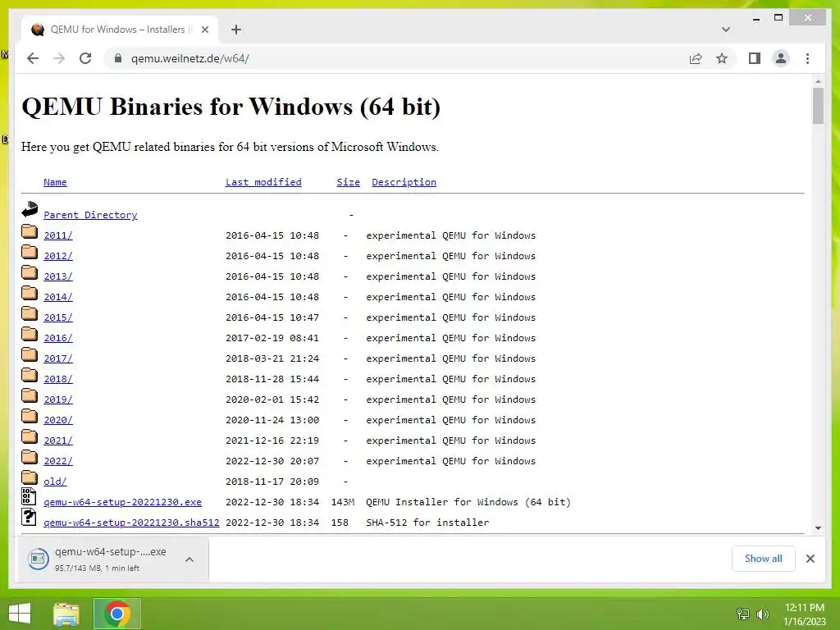Click the Parent Directory back-arrow icon
The height and width of the screenshot is (630, 840).
tap(30, 209)
